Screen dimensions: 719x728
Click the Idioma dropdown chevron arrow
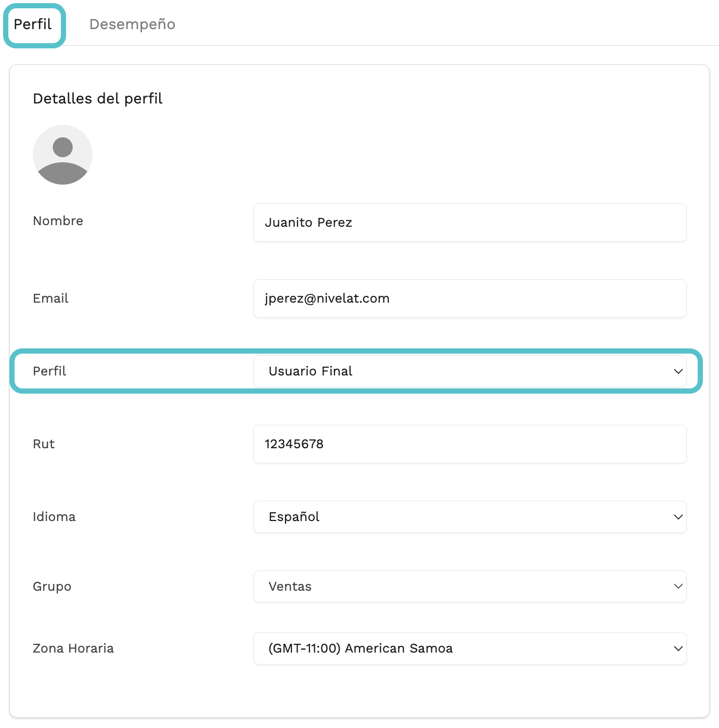[x=678, y=517]
